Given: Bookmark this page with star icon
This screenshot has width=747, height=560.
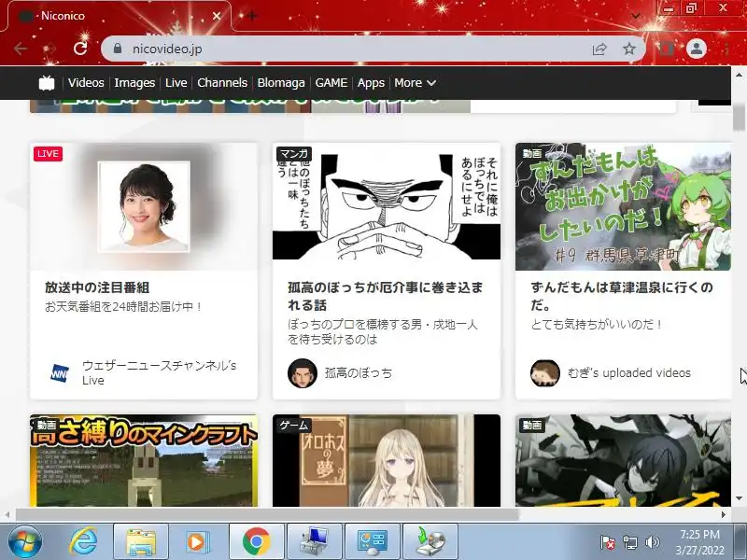Looking at the screenshot, I should pos(629,49).
